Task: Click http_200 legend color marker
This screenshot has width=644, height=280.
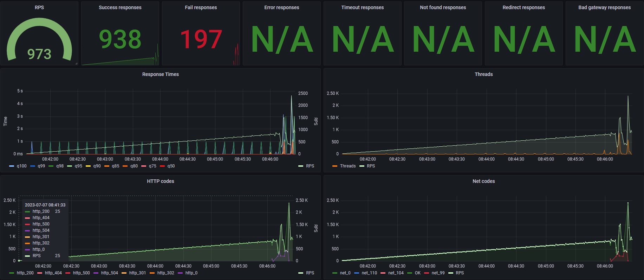Action: pyautogui.click(x=12, y=273)
